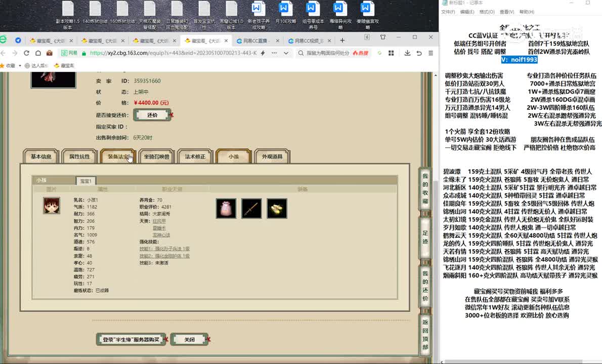
Task: Open Word document 秦陵幽宫攻略
Action: [x=367, y=15]
